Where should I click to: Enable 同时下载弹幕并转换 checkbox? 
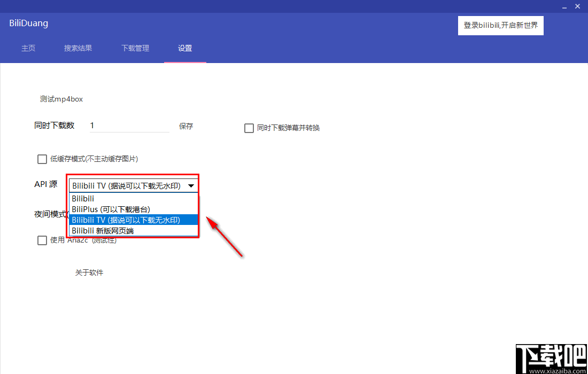249,128
